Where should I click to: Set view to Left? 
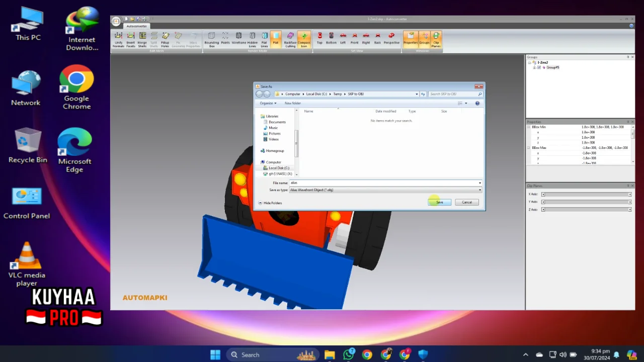click(x=343, y=38)
